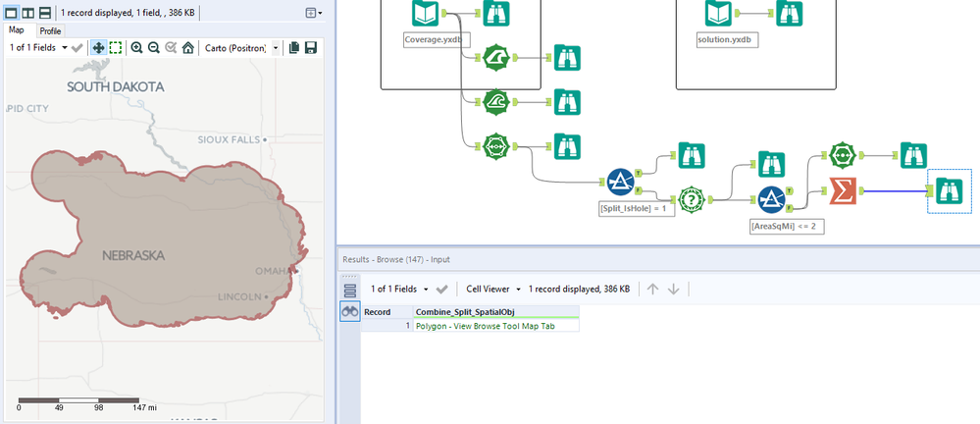980x424 pixels.
Task: Select record row number 1
Action: (x=387, y=326)
